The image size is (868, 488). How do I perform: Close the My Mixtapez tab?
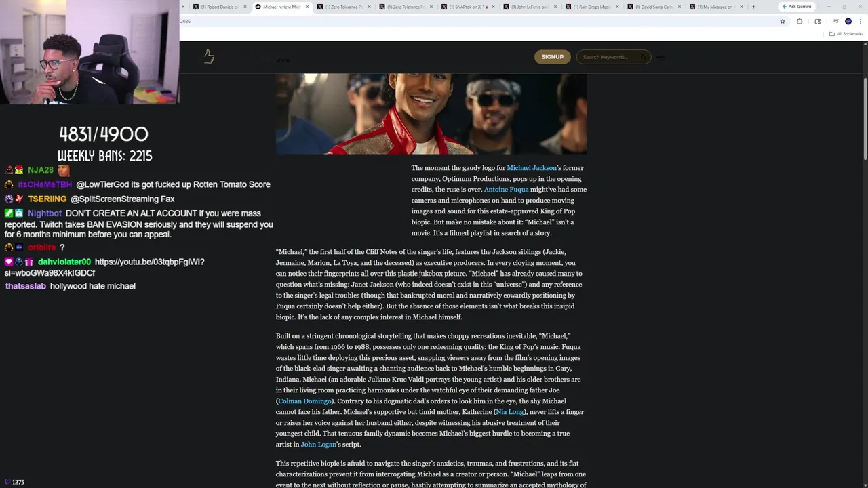(x=741, y=7)
